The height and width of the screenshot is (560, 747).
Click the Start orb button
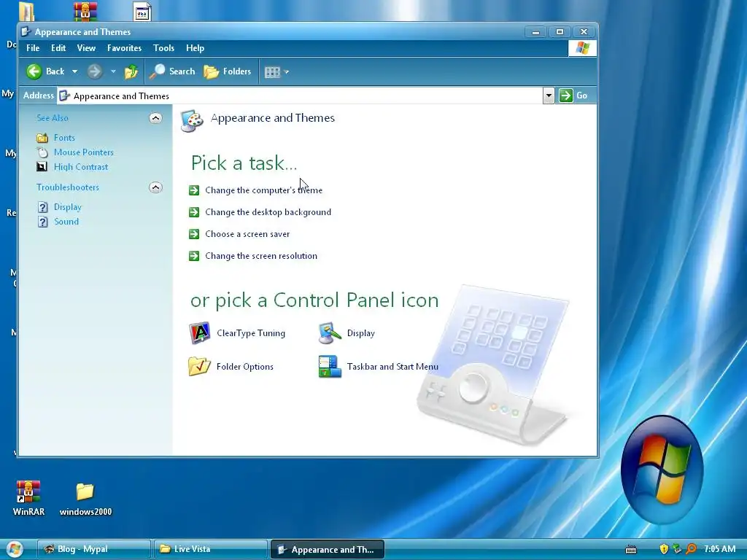pyautogui.click(x=14, y=549)
